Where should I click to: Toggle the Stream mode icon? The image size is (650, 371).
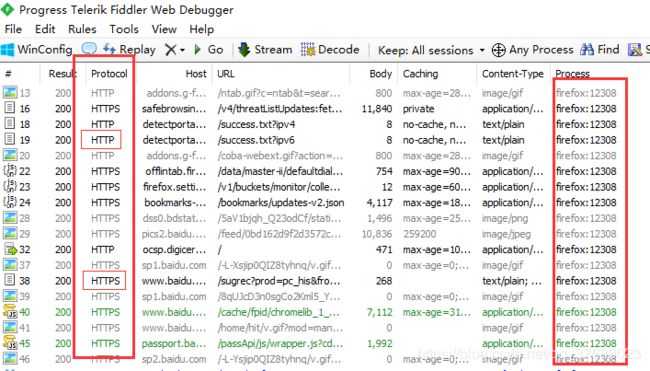(244, 49)
